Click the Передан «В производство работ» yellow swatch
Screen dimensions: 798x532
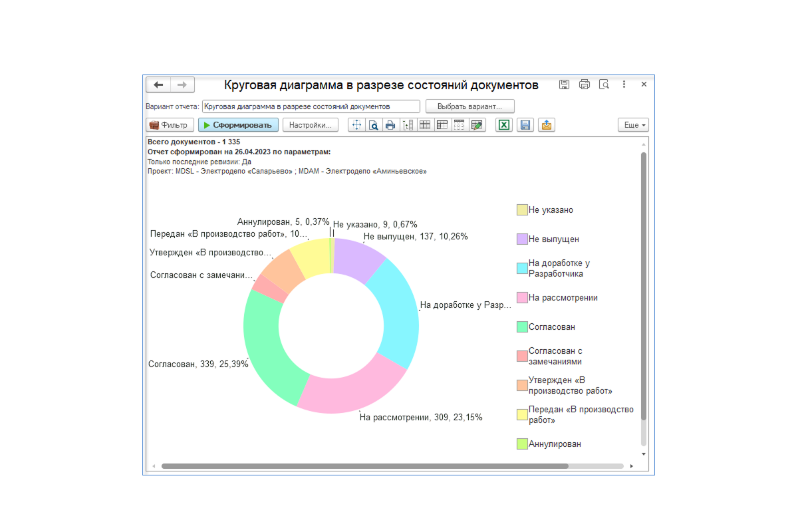point(522,415)
